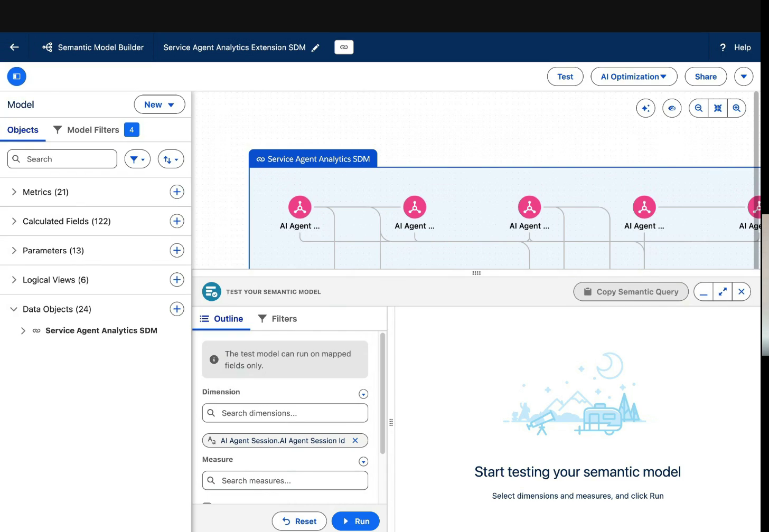Expand Service Agent Analytics SDM tree item
This screenshot has height=532, width=769.
23,330
